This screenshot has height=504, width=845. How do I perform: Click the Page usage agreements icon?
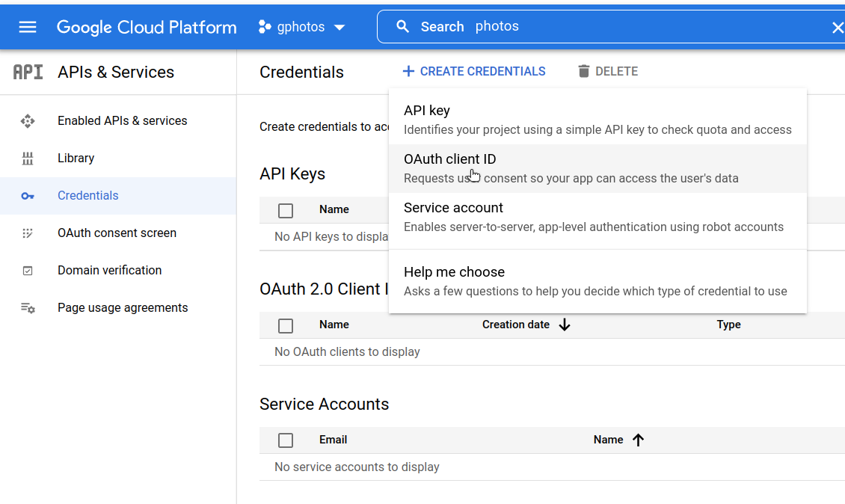coord(28,308)
